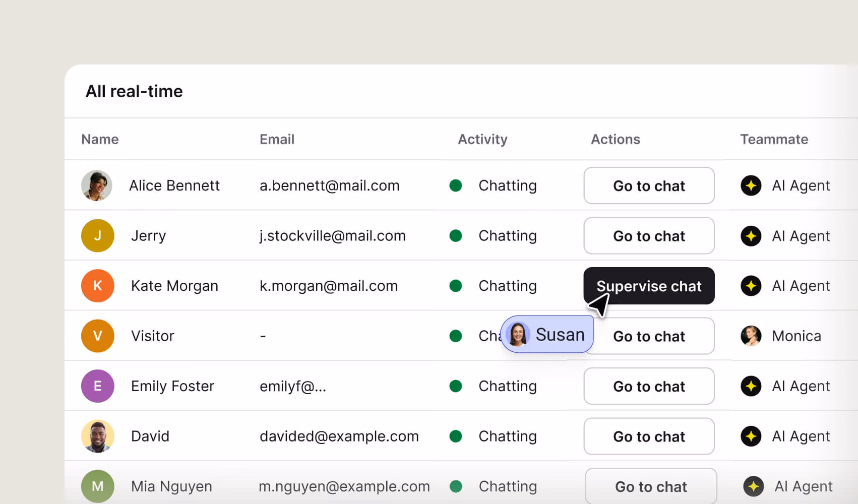Click David's profile photo avatar
Image resolution: width=858 pixels, height=504 pixels.
[97, 436]
